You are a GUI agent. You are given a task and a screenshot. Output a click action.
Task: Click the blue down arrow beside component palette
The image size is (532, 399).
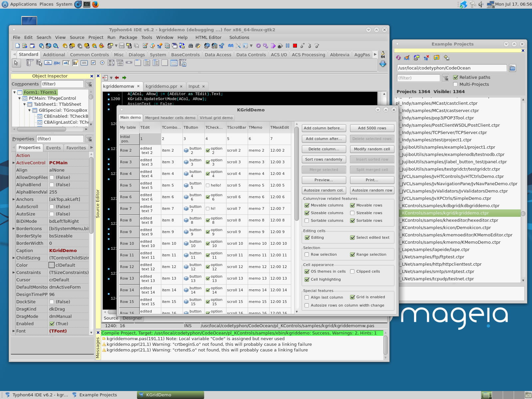383,64
